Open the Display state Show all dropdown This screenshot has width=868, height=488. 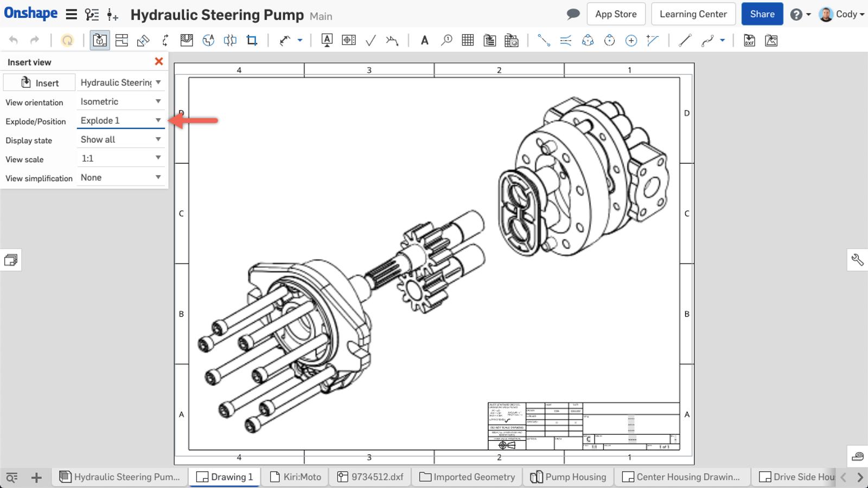click(x=120, y=139)
